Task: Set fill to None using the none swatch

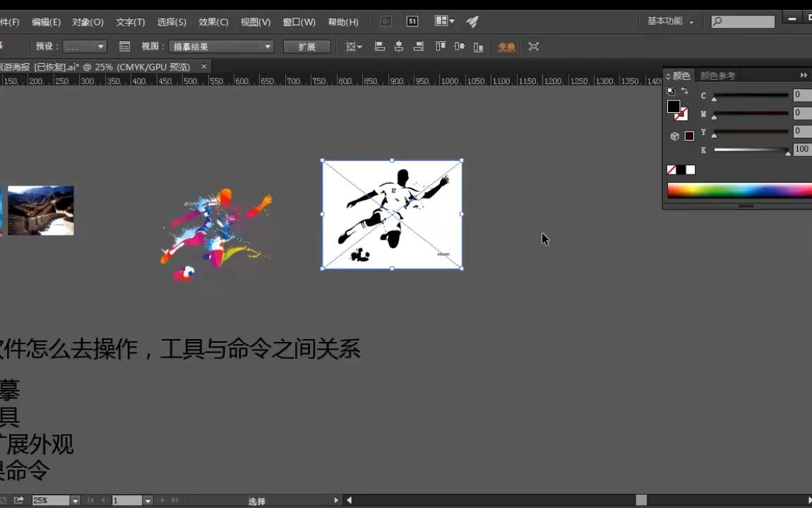Action: (x=671, y=169)
